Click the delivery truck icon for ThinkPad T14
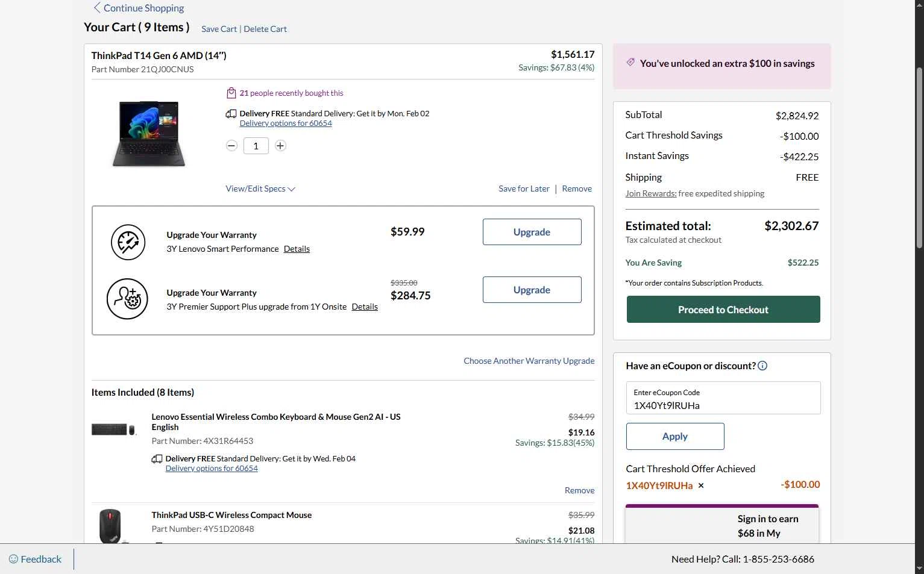This screenshot has height=574, width=924. point(231,113)
